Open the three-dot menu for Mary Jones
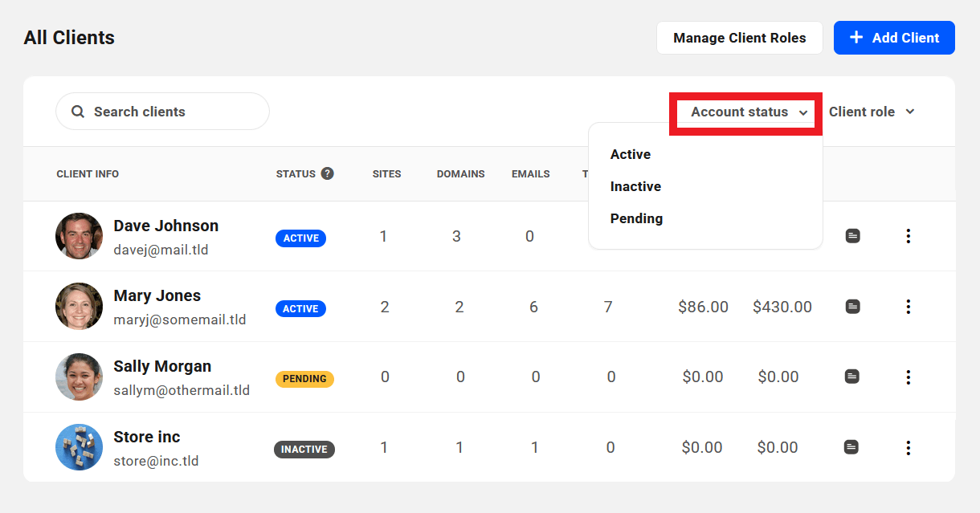 [x=909, y=306]
